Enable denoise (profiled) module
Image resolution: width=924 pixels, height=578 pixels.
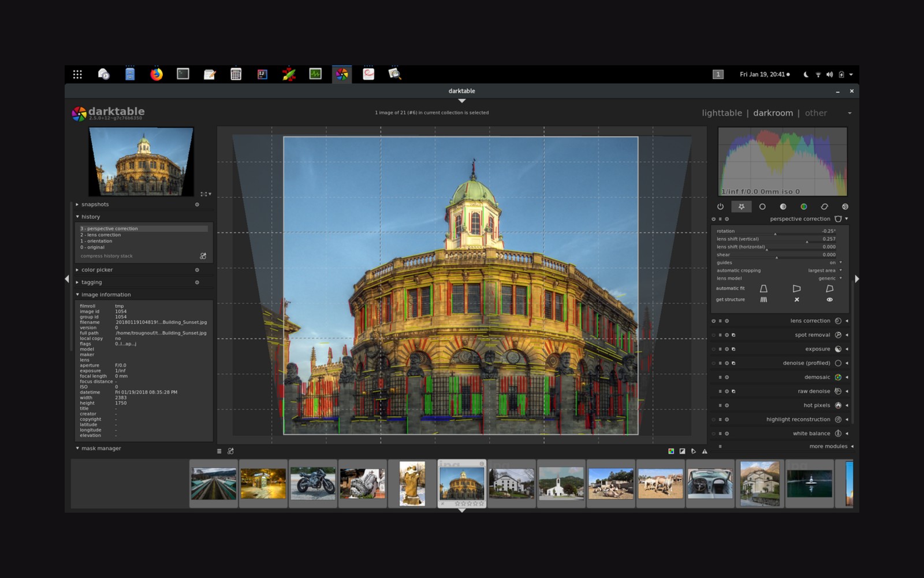713,363
